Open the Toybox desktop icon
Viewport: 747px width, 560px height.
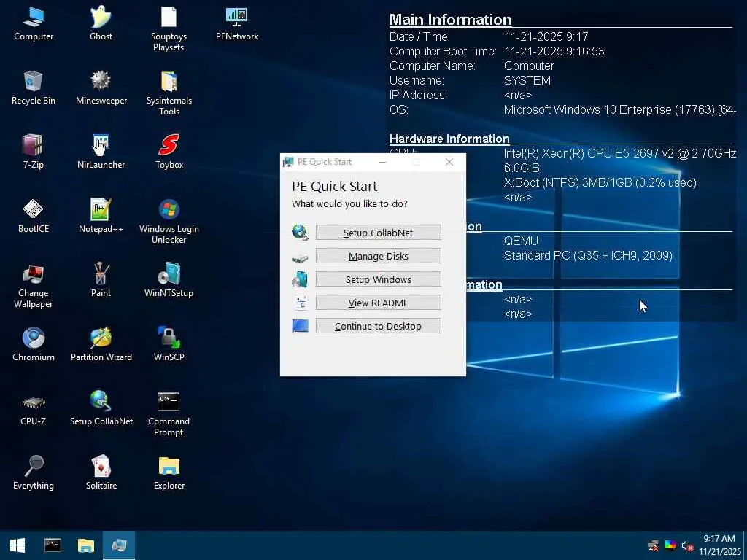click(169, 152)
